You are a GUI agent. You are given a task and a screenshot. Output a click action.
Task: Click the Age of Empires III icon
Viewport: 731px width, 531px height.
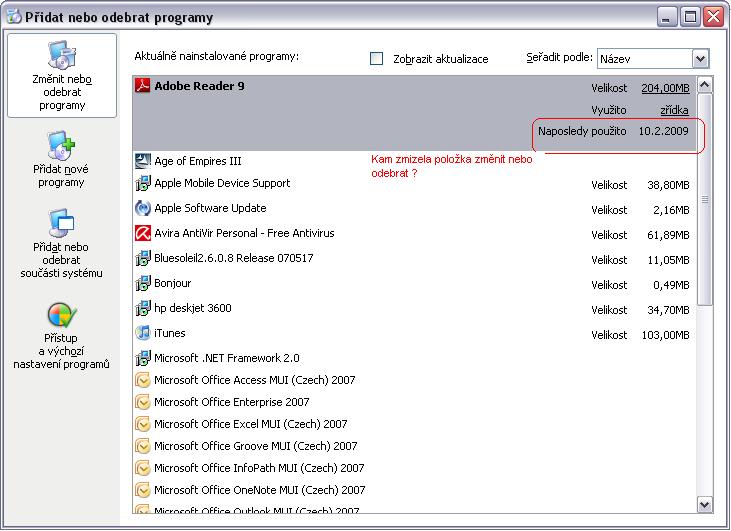point(143,161)
